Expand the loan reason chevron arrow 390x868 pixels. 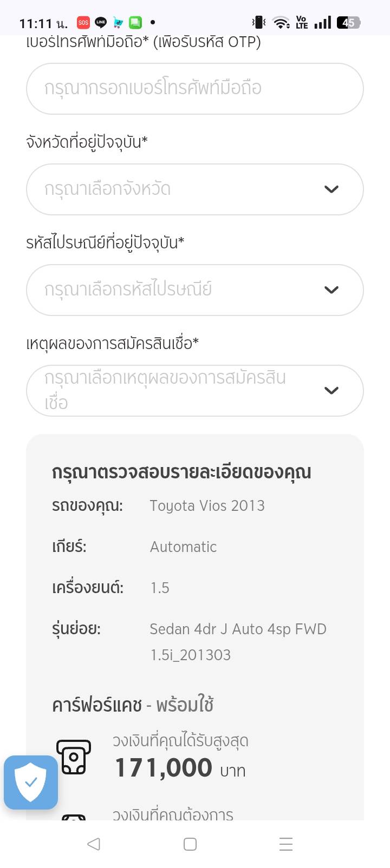click(331, 391)
